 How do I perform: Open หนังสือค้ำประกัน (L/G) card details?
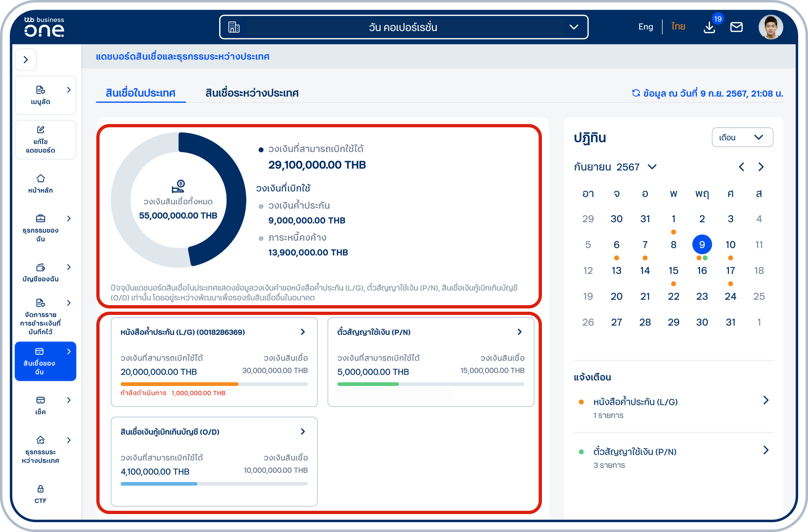[302, 332]
